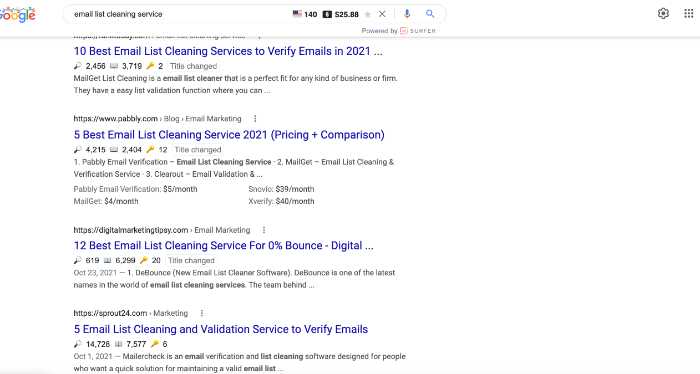Open 5 Best Email List Cleaning Service 2021 result
The height and width of the screenshot is (374, 700).
[x=229, y=135]
